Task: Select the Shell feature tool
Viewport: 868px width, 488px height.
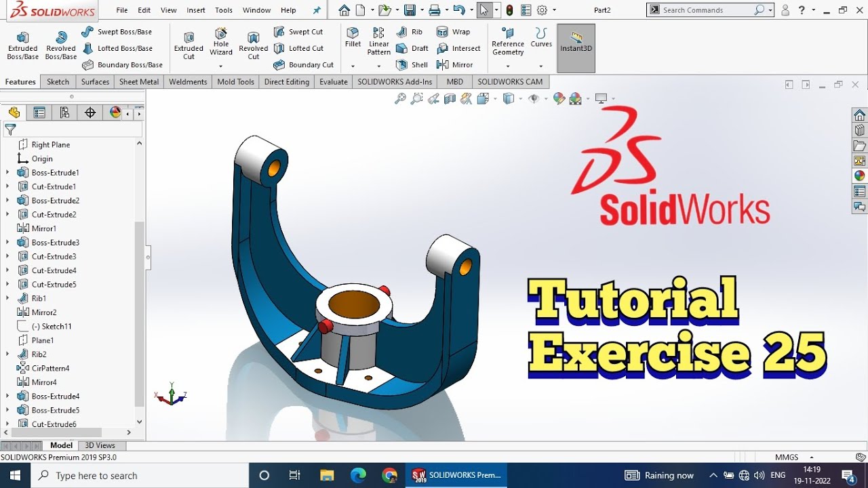Action: [x=412, y=65]
